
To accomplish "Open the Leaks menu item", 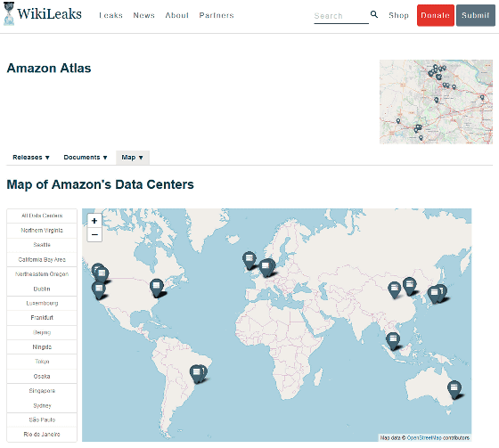I will coord(110,15).
